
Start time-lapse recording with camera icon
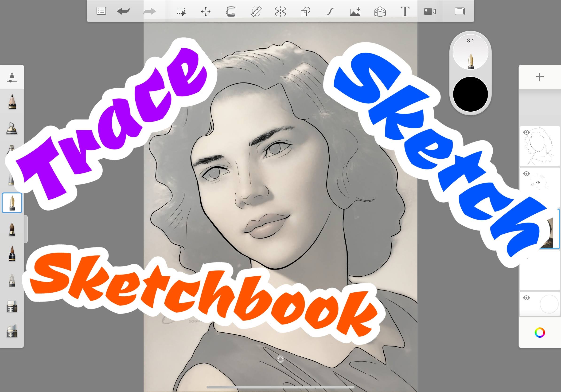(x=430, y=12)
